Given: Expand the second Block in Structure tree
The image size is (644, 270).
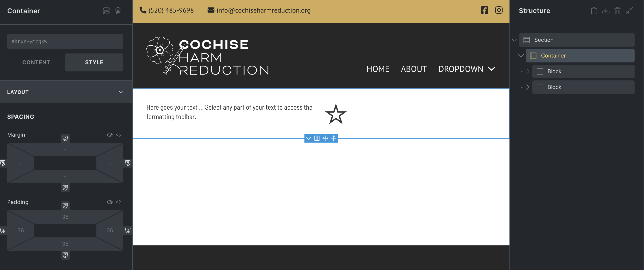Looking at the screenshot, I should [528, 87].
